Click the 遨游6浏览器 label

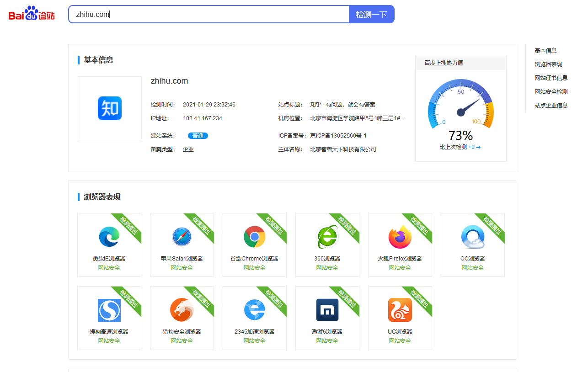[x=327, y=332]
